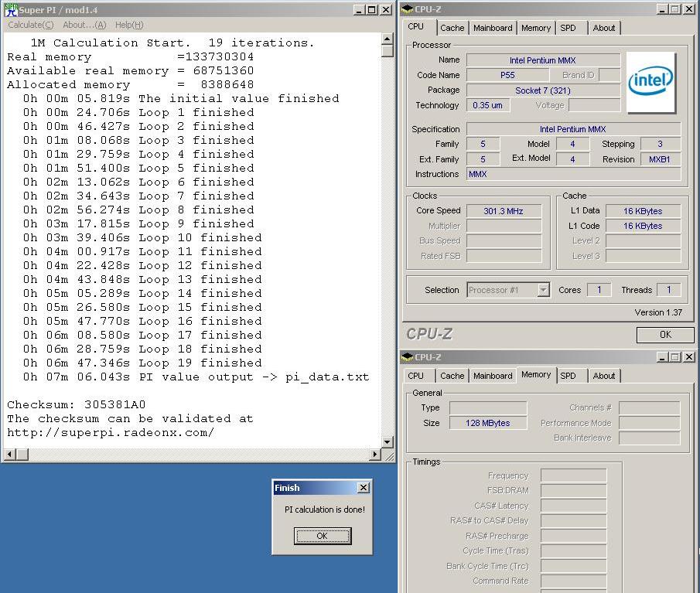
Task: Click the Name field 'Intel Pentium MMX'
Action: tap(543, 60)
